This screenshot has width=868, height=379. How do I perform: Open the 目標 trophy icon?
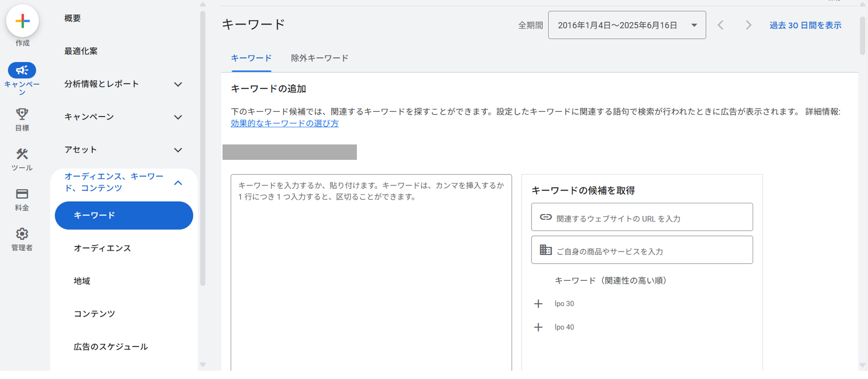(x=22, y=114)
